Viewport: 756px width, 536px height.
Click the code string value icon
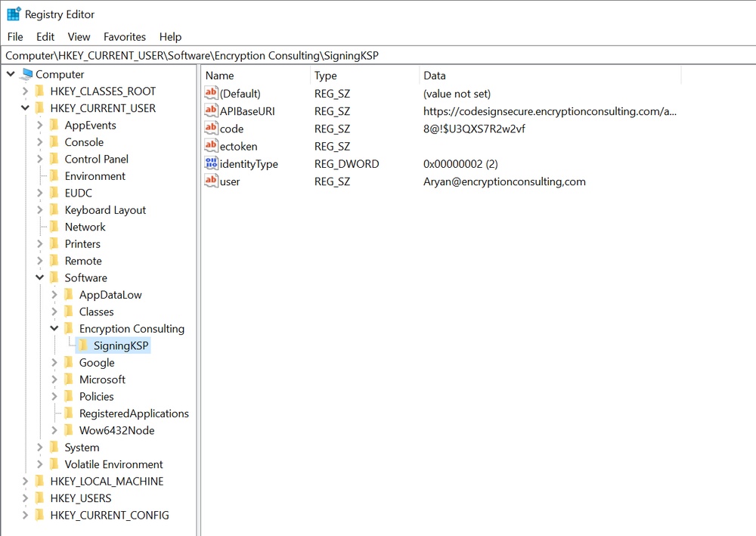click(x=211, y=129)
